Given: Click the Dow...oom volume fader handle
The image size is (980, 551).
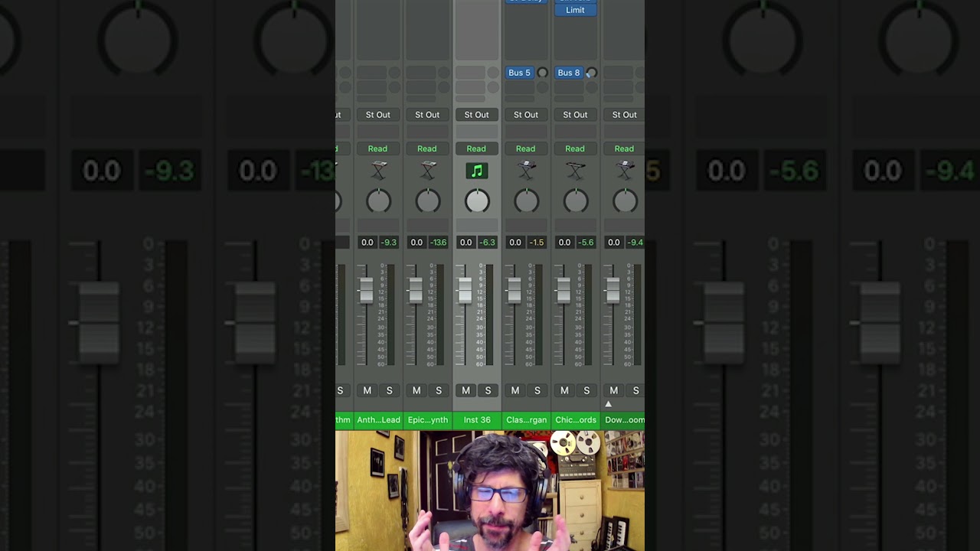Looking at the screenshot, I should pos(612,291).
